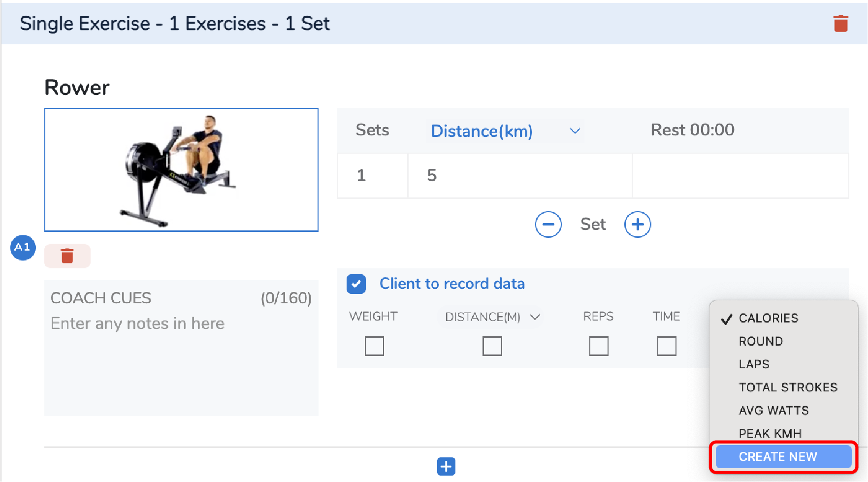The image size is (868, 482).
Task: Delete the Single Exercise block with the red trash icon
Action: pos(840,23)
